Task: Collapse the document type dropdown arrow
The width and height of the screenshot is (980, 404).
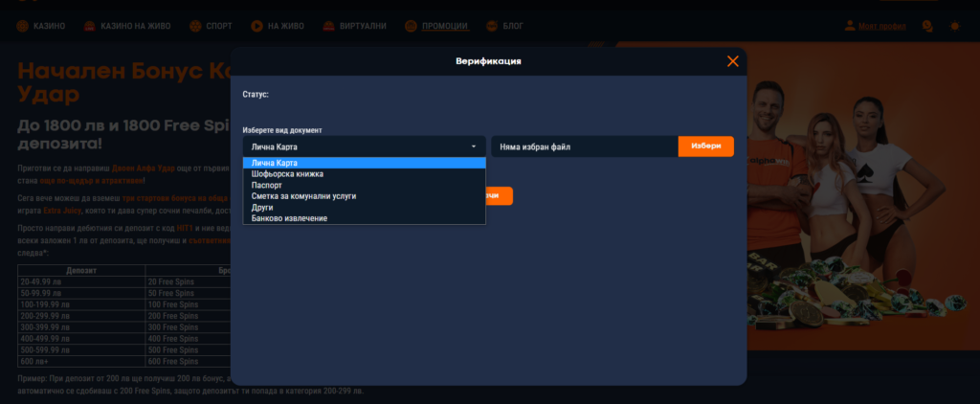Action: point(473,146)
